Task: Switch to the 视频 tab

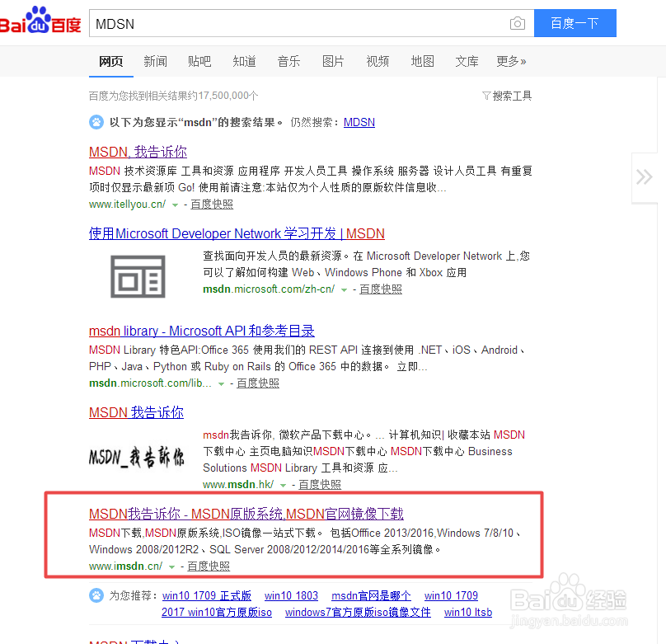Action: [378, 62]
